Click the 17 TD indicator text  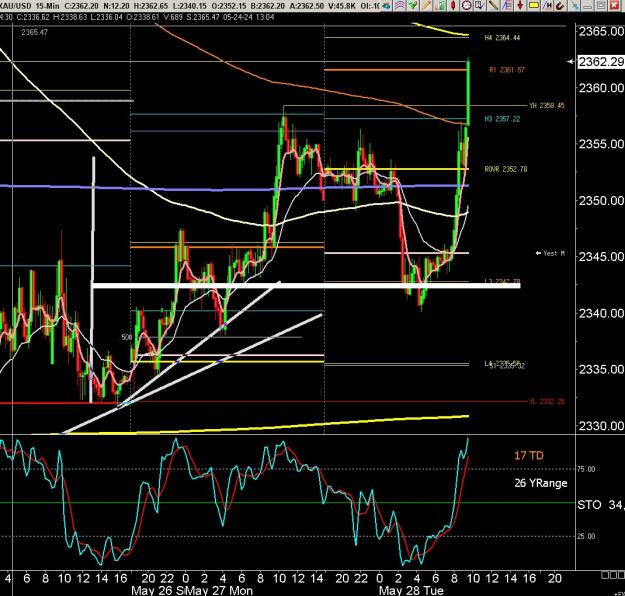click(x=529, y=455)
